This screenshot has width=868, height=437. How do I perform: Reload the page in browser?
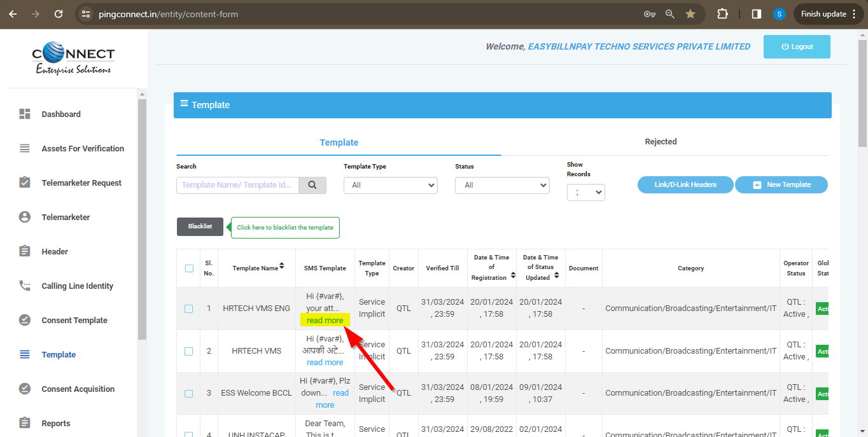pos(59,14)
